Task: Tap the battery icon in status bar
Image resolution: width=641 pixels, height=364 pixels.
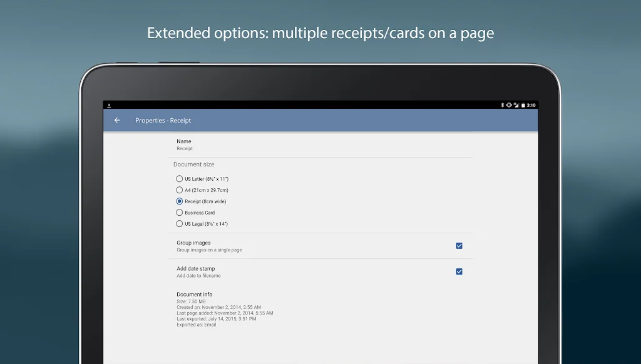Action: [523, 105]
